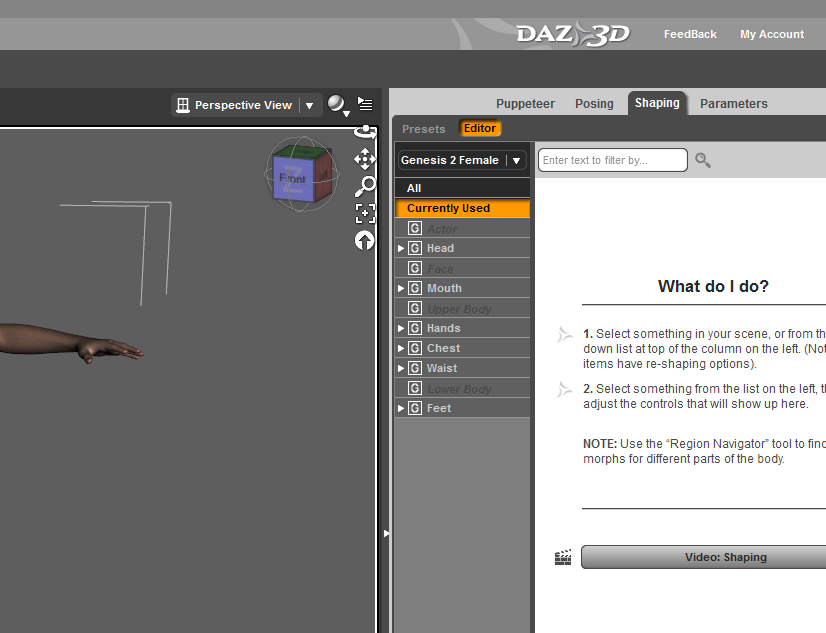Select the Hands list item
This screenshot has width=826, height=633.
[463, 328]
